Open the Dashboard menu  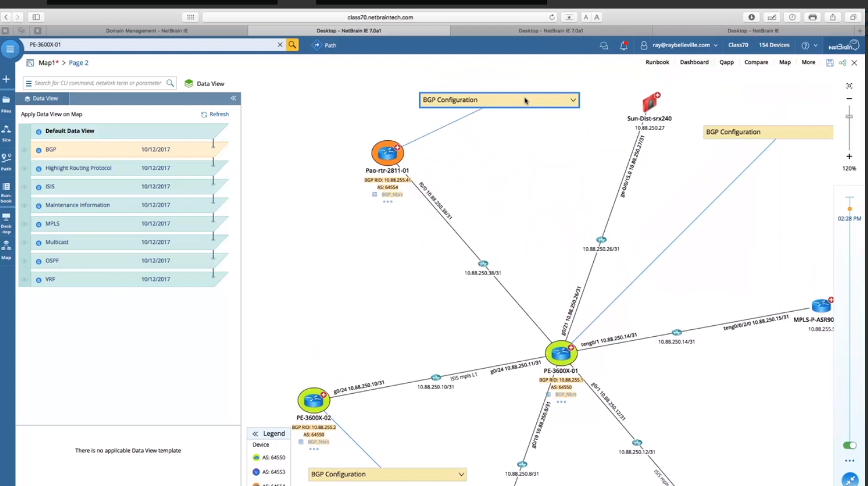pyautogui.click(x=694, y=62)
